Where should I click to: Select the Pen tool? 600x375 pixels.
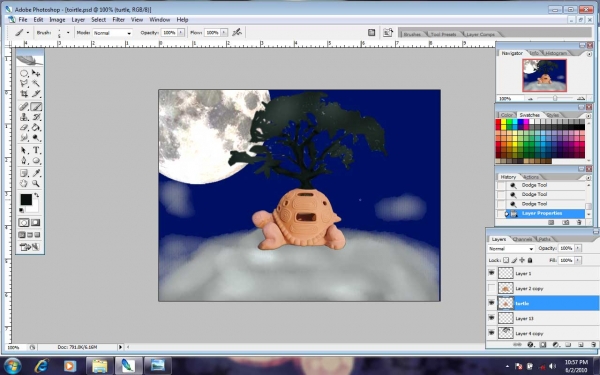coord(24,161)
